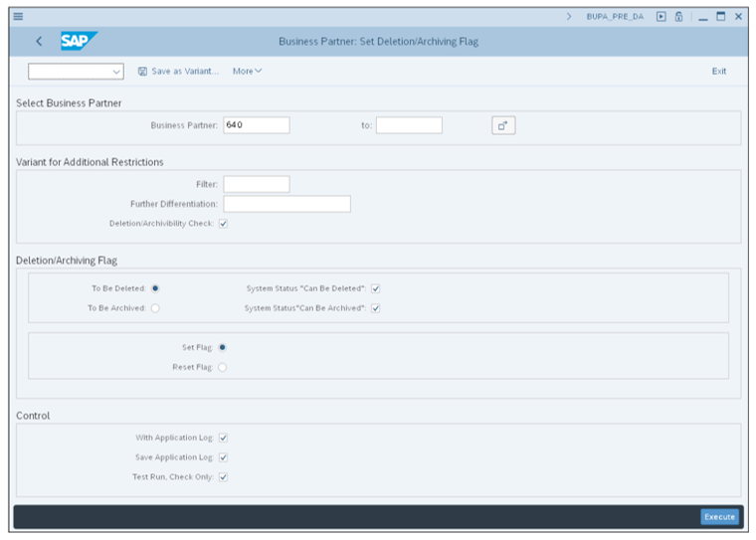This screenshot has height=540, width=756.
Task: Toggle System Status Can Be Deleted checkbox
Action: click(376, 288)
